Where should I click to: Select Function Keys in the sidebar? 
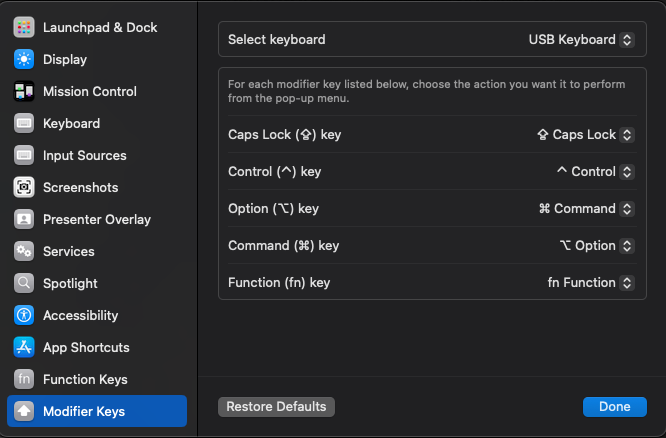(84, 379)
